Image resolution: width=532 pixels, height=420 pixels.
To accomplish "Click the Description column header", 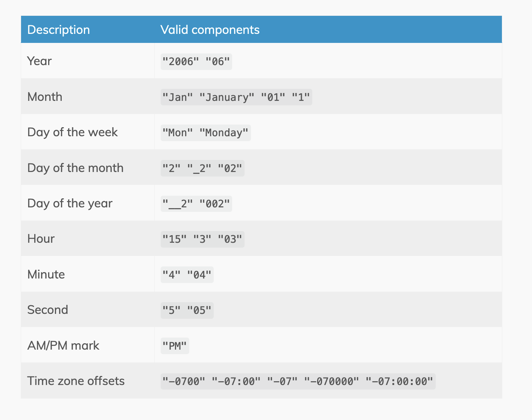I will tap(59, 30).
